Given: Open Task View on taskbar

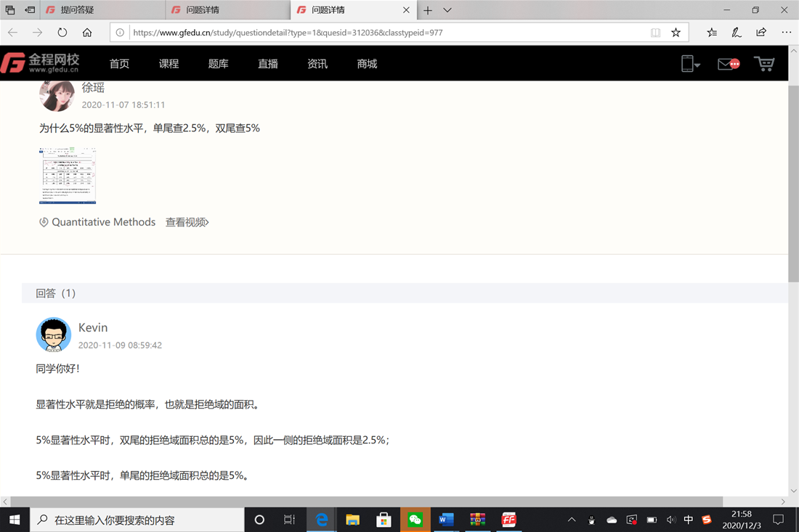Looking at the screenshot, I should [289, 520].
